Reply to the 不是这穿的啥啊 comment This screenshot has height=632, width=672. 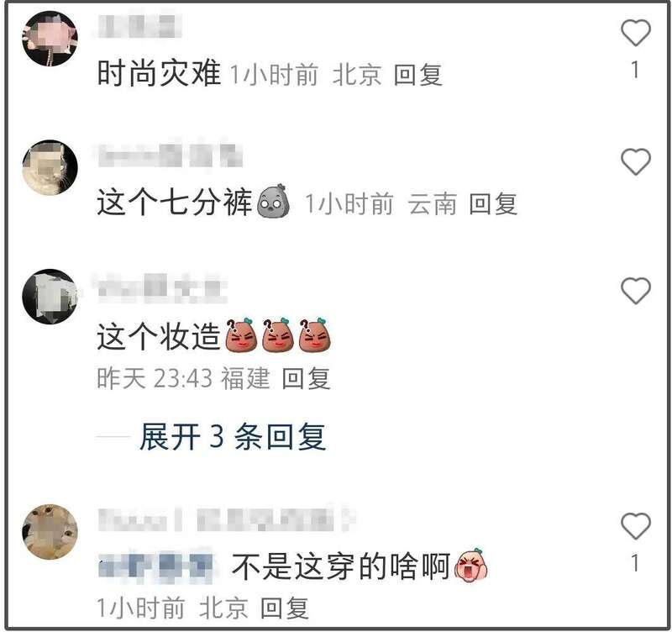click(285, 608)
